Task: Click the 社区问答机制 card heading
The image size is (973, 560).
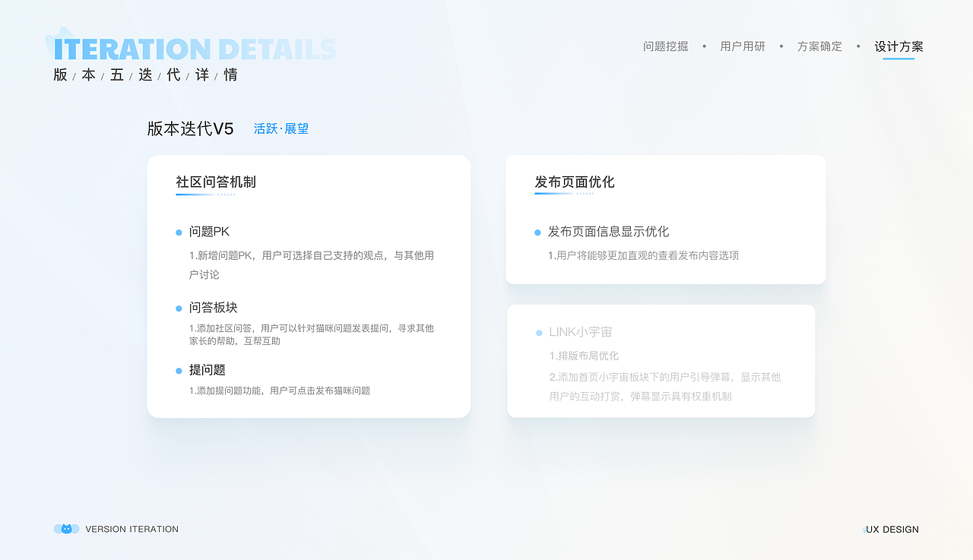Action: click(x=216, y=182)
